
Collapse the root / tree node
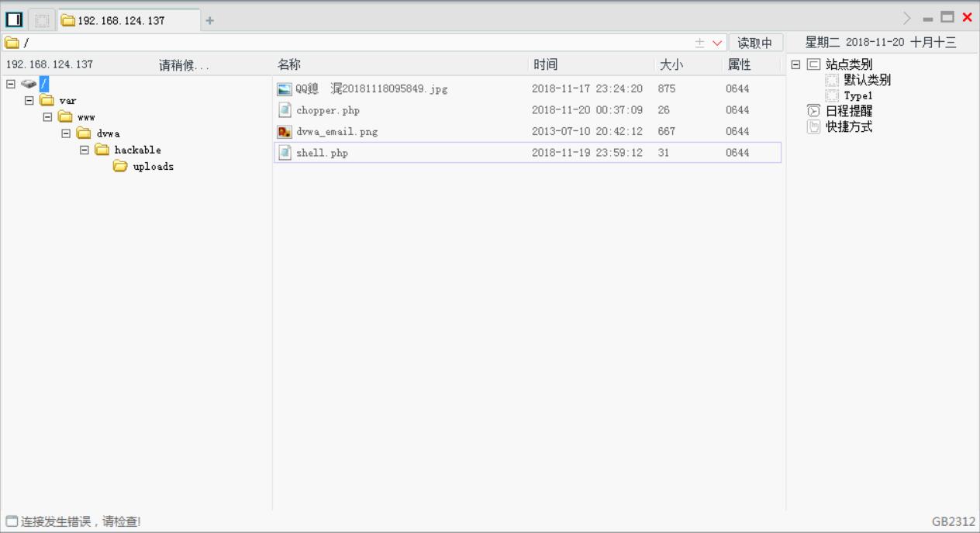(x=10, y=84)
